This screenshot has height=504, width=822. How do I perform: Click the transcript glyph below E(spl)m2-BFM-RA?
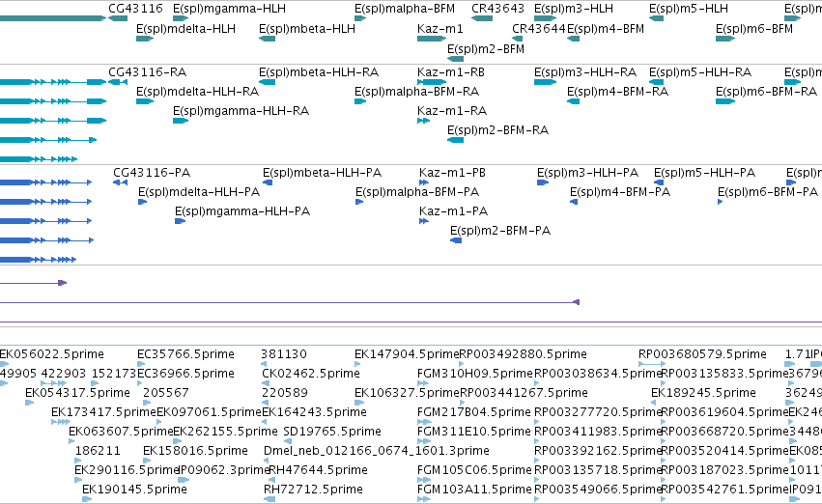click(456, 140)
